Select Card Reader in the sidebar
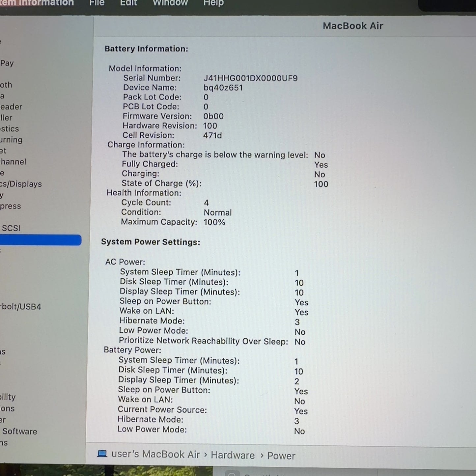The height and width of the screenshot is (476, 476). (x=11, y=107)
